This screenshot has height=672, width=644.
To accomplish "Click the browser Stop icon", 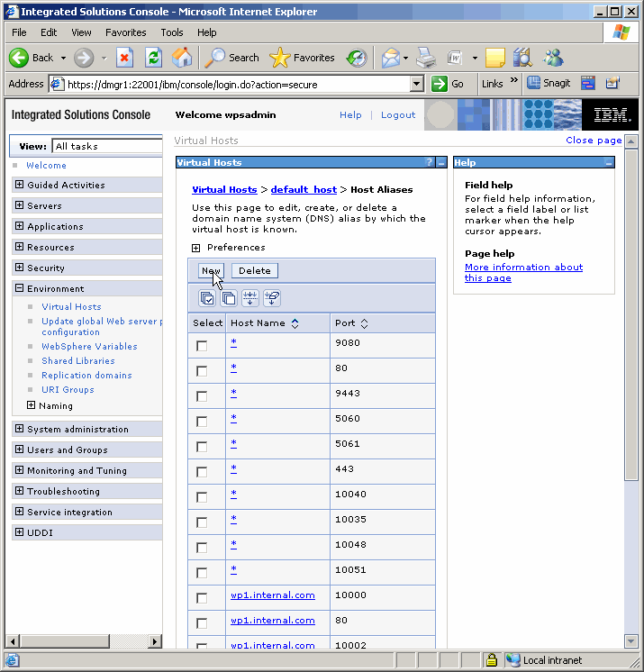I will pyautogui.click(x=125, y=58).
